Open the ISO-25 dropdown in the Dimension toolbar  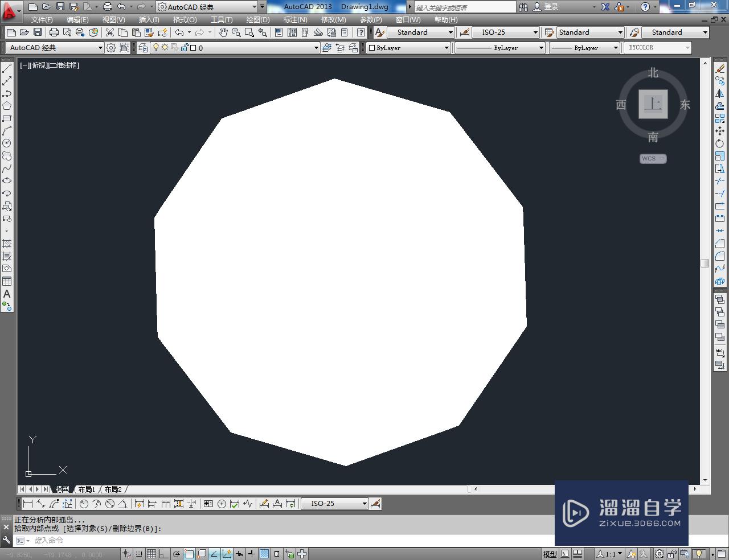(x=334, y=504)
